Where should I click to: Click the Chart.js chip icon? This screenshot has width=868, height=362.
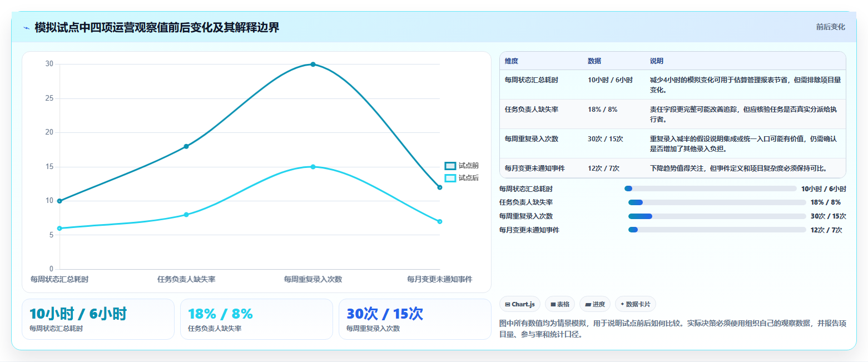point(508,304)
